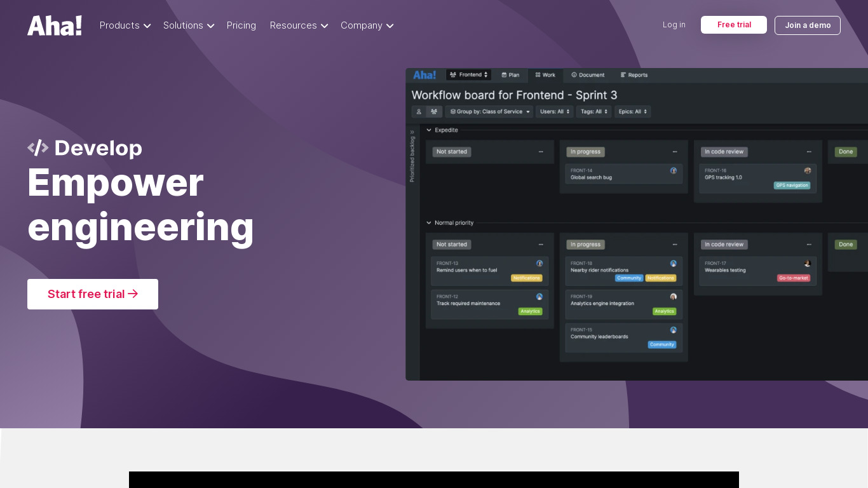Collapse the Expedite swimlane

click(x=429, y=130)
